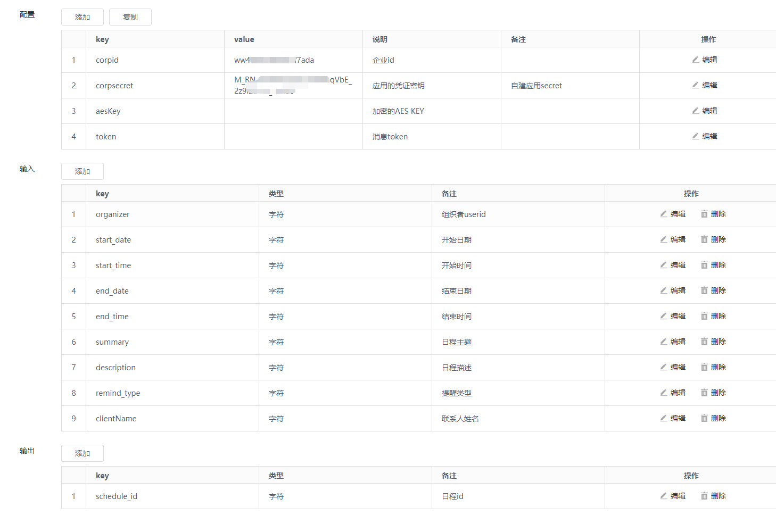Viewport: 776px width, 532px height.
Task: Click 添加 button in 输出 section
Action: click(82, 453)
